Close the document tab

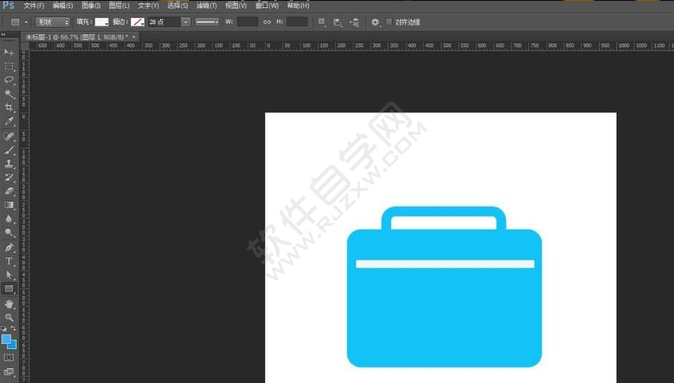[134, 37]
